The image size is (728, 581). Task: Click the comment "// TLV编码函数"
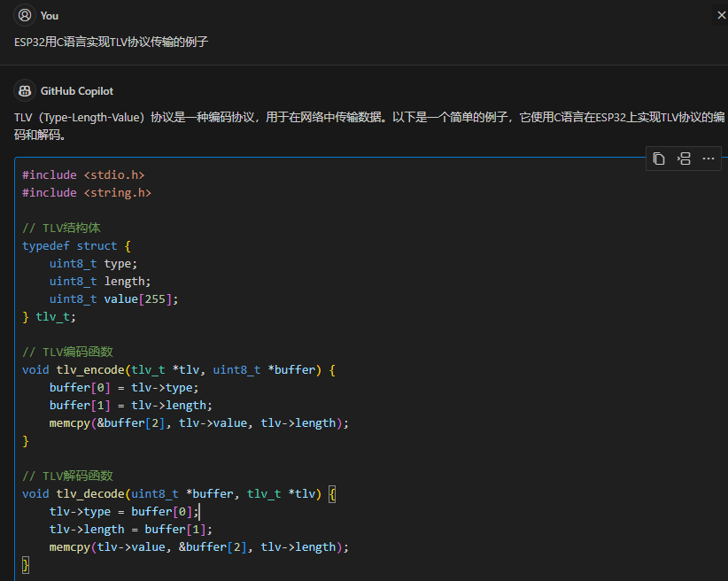tap(68, 352)
